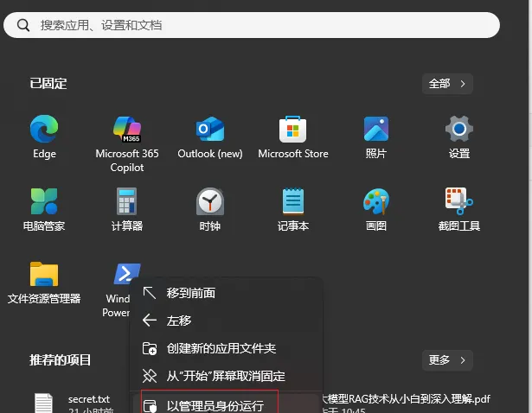
Task: Select 移到前面 from context menu
Action: [x=226, y=293]
